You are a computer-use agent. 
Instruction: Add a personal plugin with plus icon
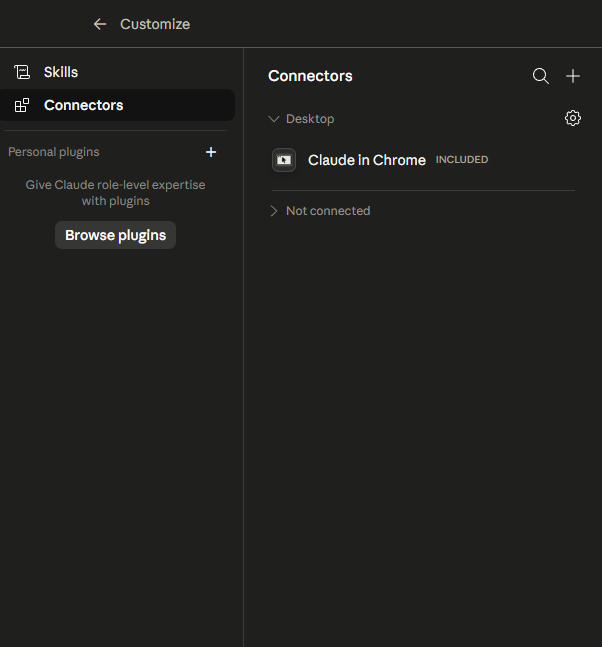coord(211,152)
